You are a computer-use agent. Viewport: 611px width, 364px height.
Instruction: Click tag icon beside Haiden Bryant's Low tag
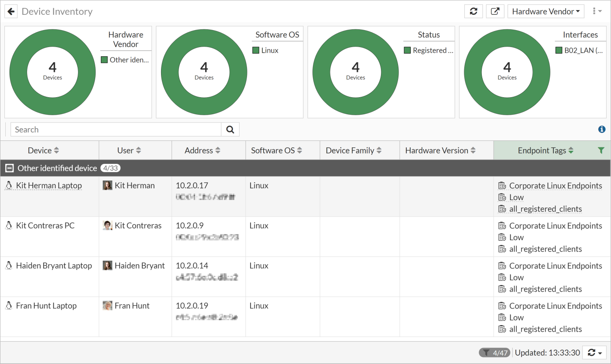point(502,278)
